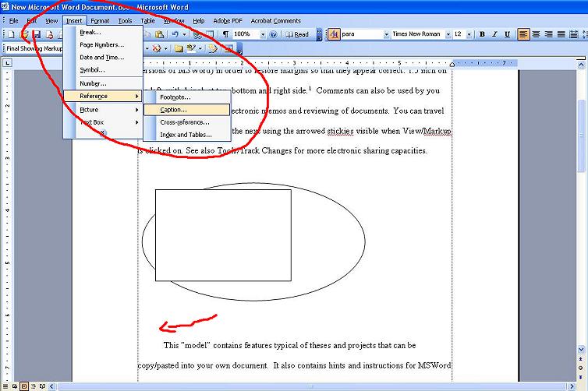The width and height of the screenshot is (588, 391).
Task: Toggle Bold formatting
Action: 482,34
